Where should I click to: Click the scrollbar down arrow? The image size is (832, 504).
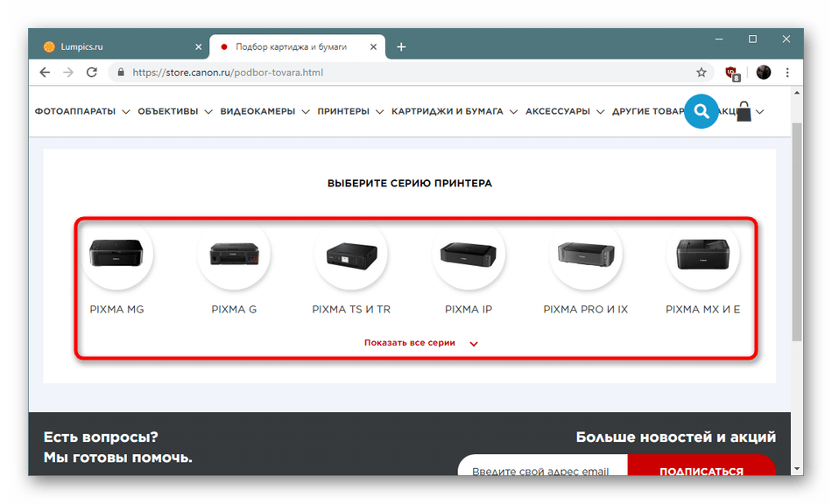pyautogui.click(x=796, y=469)
